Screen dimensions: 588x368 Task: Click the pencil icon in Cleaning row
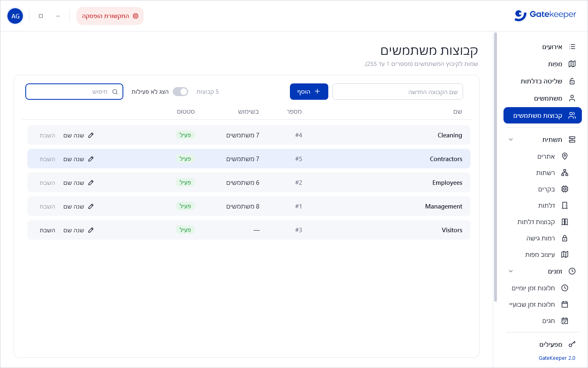tap(91, 135)
